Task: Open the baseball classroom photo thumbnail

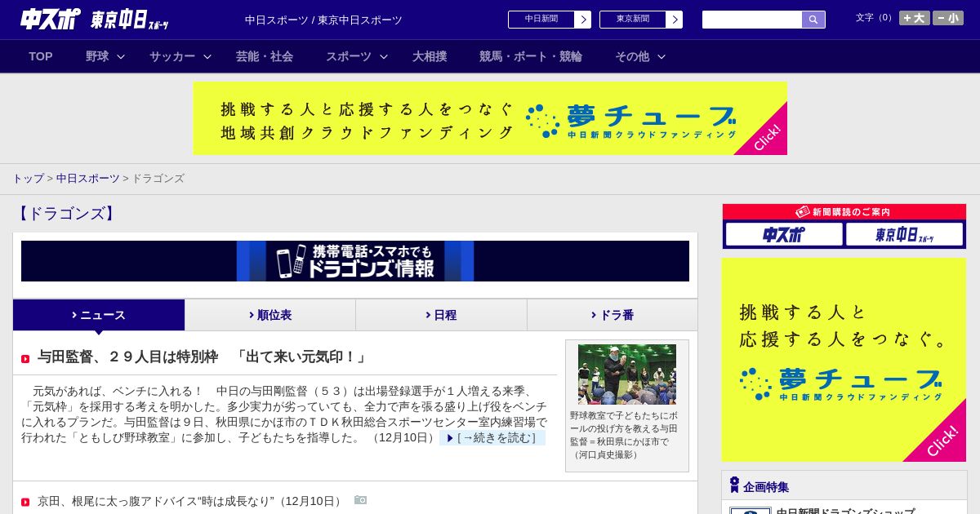Action: [627, 374]
